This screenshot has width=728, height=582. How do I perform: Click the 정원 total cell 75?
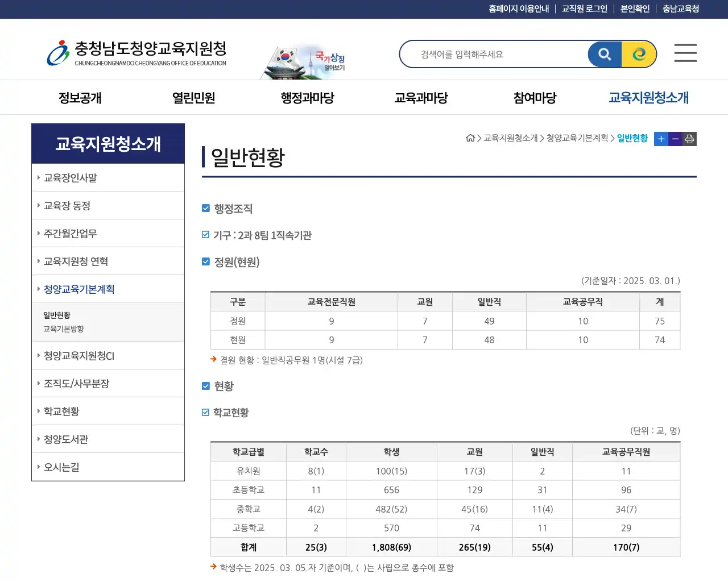660,321
